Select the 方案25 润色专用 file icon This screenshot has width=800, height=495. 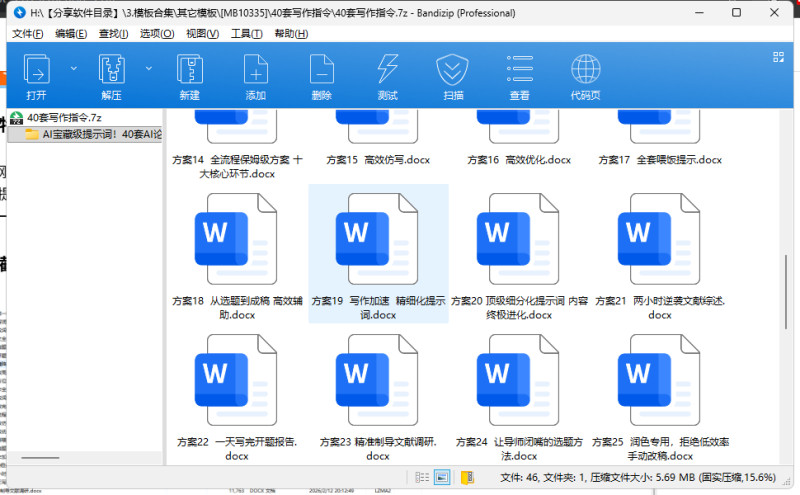[x=659, y=380]
